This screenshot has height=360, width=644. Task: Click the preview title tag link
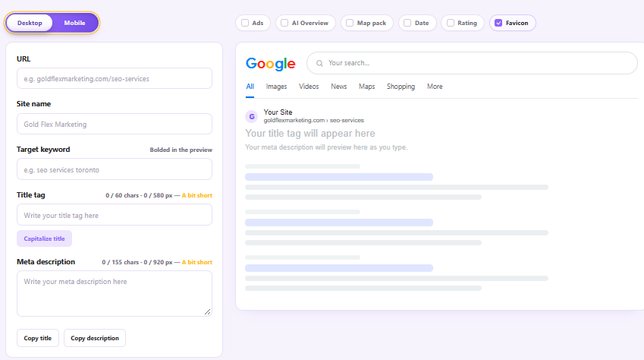coord(310,134)
